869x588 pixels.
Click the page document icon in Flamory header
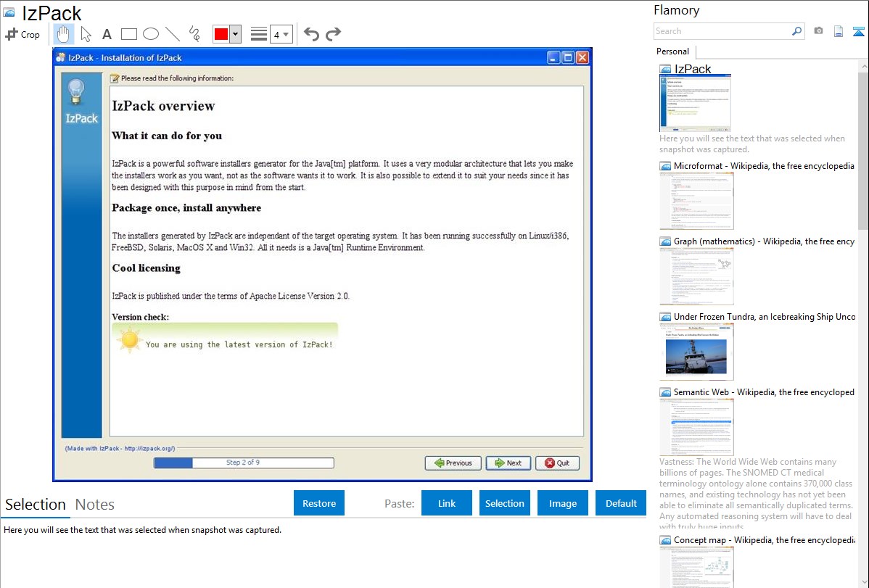click(x=839, y=31)
